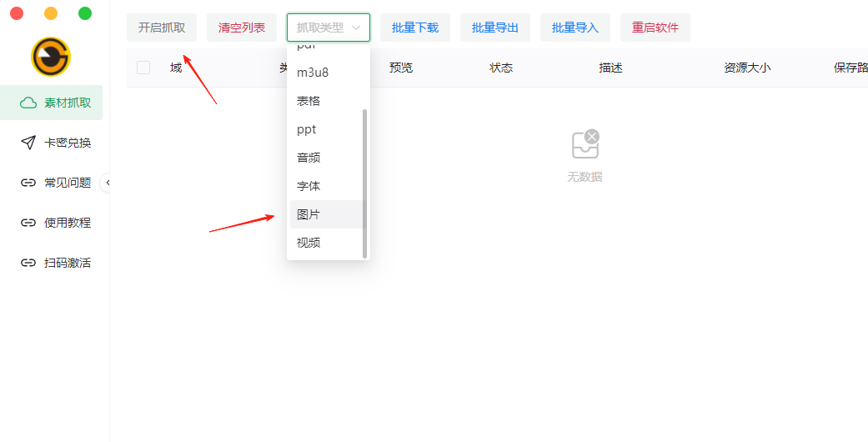Viewport: 868px width, 442px height.
Task: Click the 状态 column header
Action: click(x=501, y=68)
